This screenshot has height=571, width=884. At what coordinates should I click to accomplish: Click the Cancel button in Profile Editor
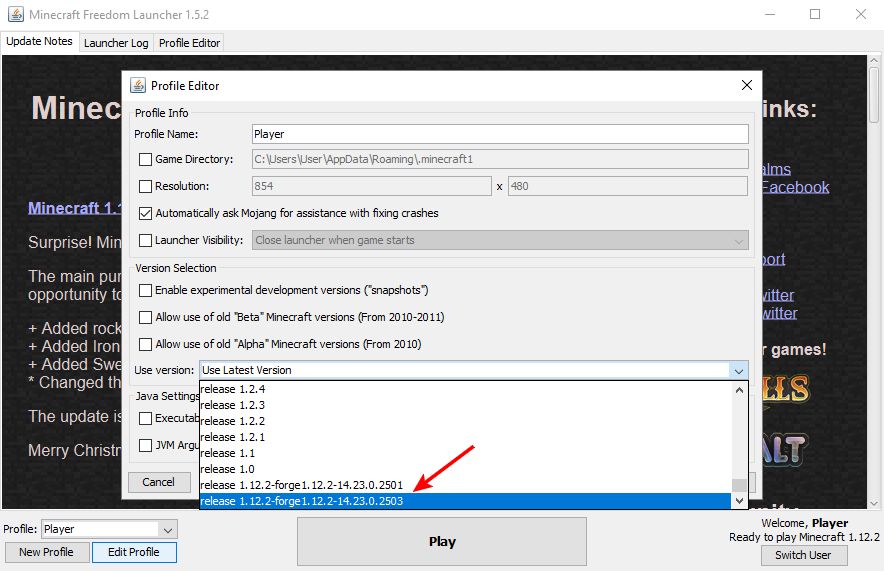pos(158,482)
